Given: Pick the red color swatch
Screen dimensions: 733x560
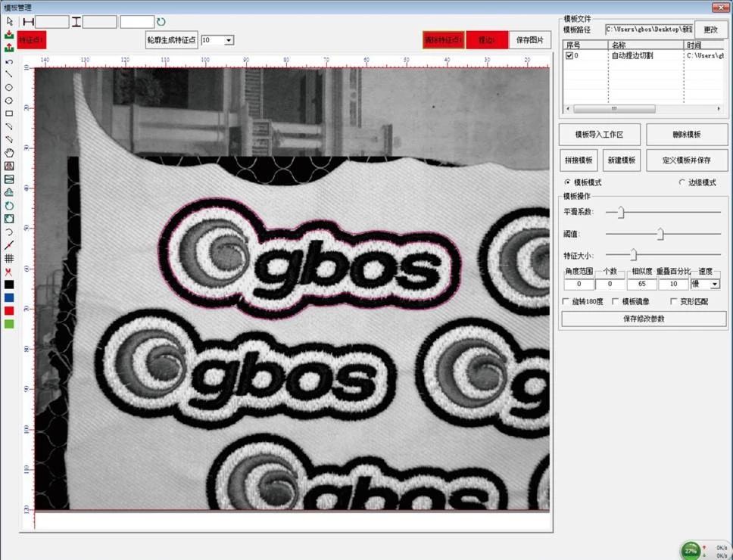Looking at the screenshot, I should 9,310.
